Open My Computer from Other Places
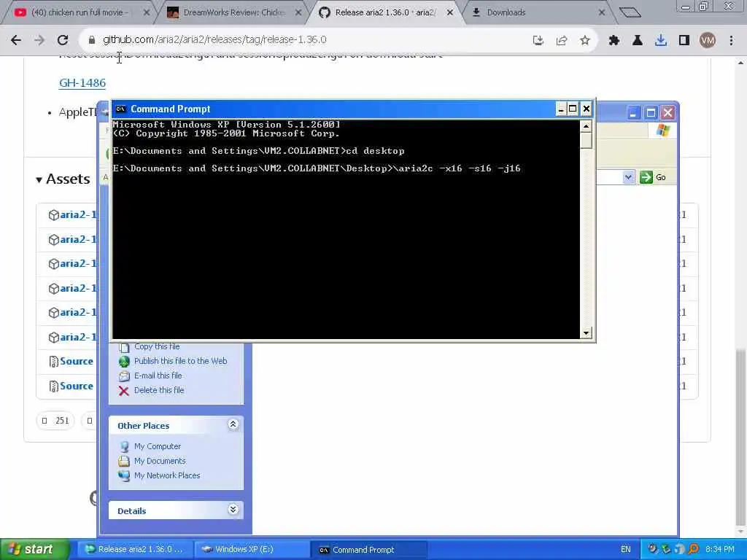 tap(158, 446)
